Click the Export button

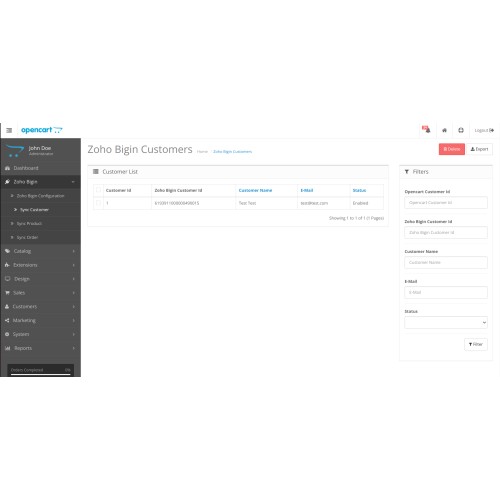[479, 149]
